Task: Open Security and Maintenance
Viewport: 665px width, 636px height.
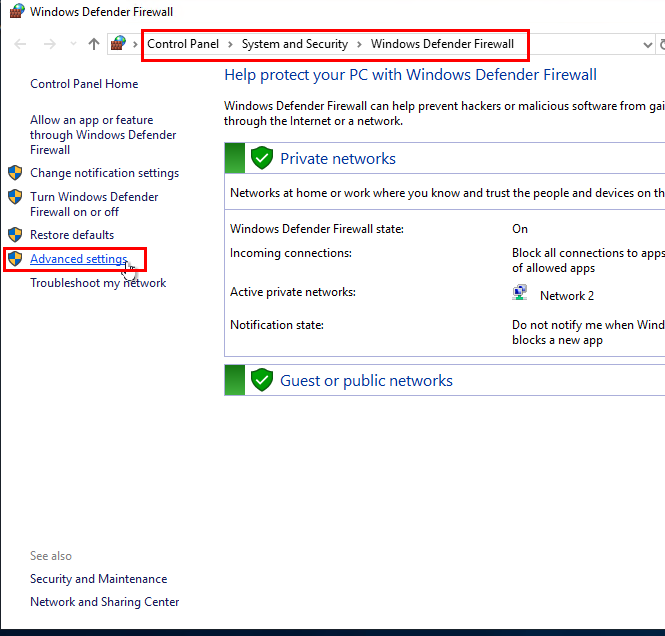Action: 98,579
